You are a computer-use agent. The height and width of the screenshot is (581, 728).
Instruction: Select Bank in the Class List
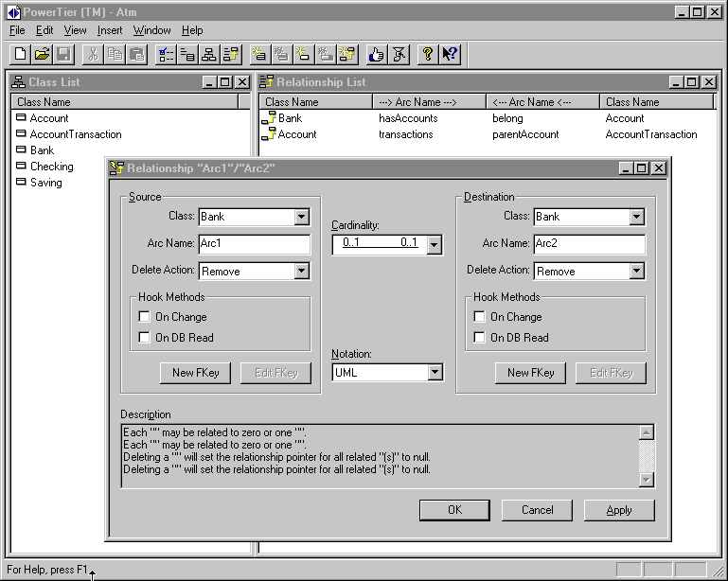click(x=42, y=150)
